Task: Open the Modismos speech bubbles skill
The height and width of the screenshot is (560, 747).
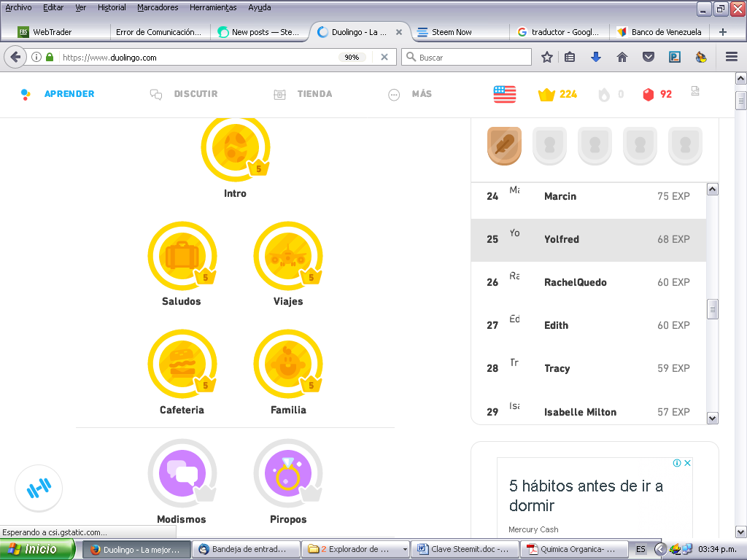Action: coord(182,473)
